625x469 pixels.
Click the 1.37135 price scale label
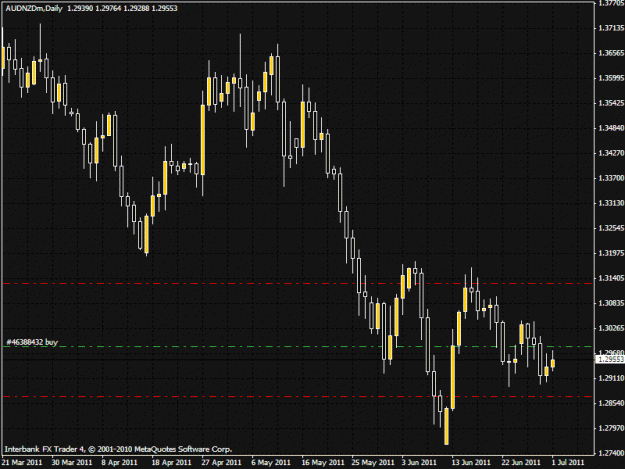tap(611, 28)
